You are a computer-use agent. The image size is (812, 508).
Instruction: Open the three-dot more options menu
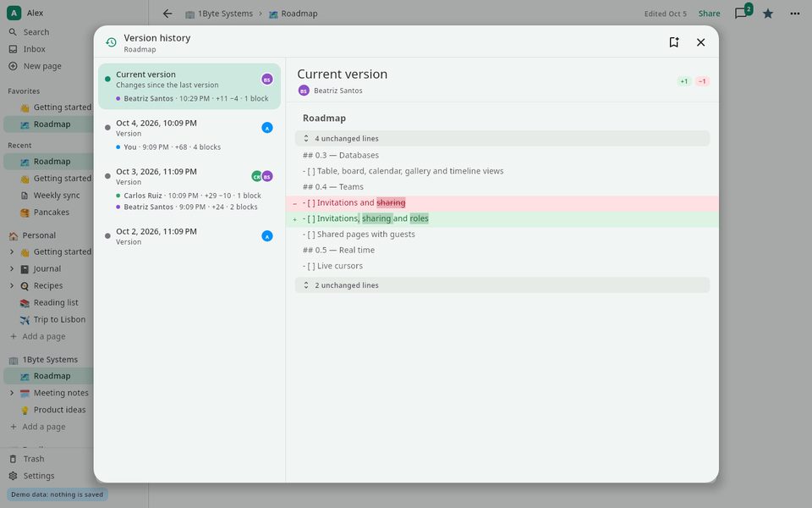coord(795,14)
